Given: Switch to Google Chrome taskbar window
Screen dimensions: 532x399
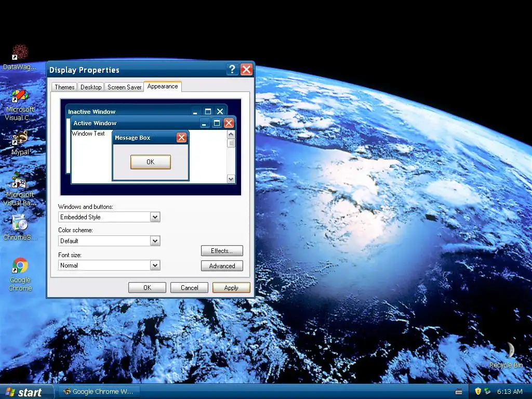Looking at the screenshot, I should pyautogui.click(x=98, y=392).
